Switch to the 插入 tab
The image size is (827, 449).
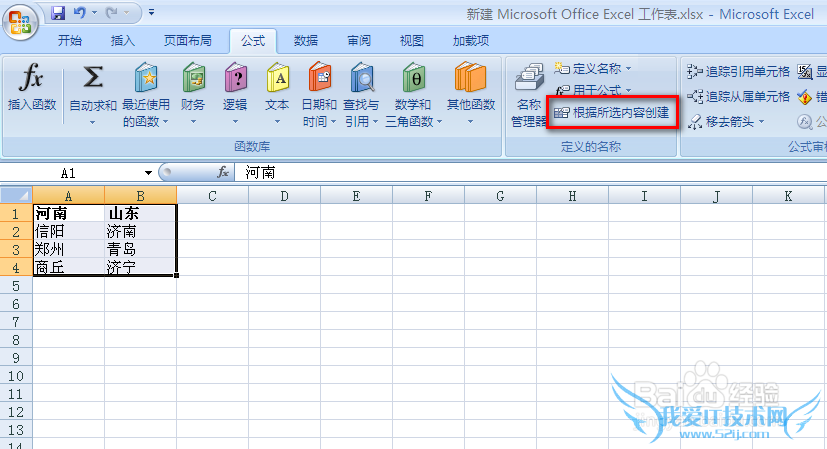coord(122,41)
